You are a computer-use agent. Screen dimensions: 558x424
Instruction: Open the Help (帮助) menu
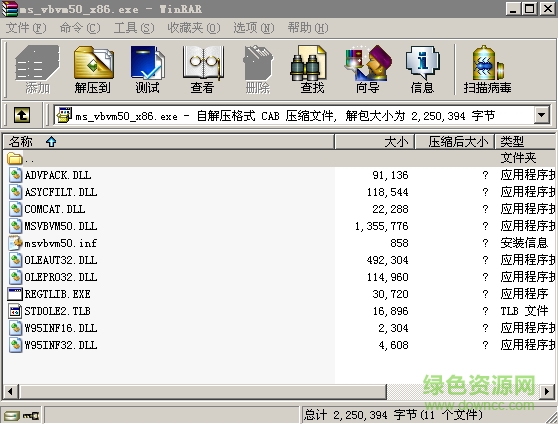308,28
